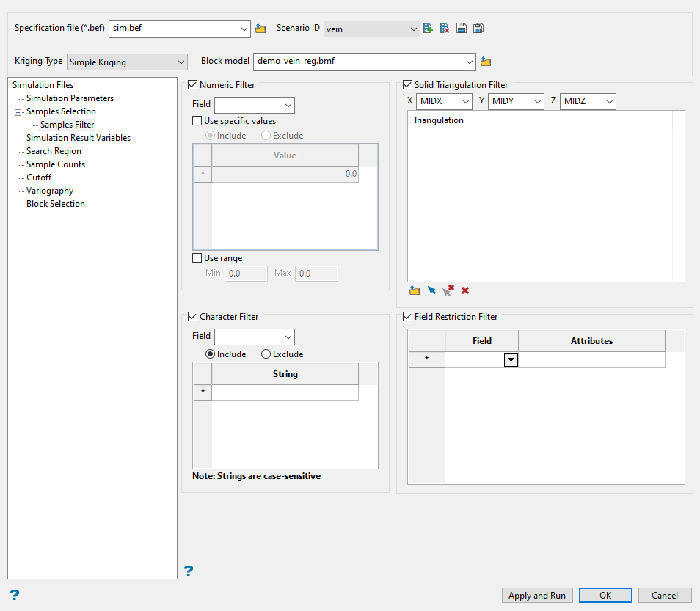Click the String cell in Character Filter table
Image resolution: width=700 pixels, height=611 pixels.
(x=285, y=393)
